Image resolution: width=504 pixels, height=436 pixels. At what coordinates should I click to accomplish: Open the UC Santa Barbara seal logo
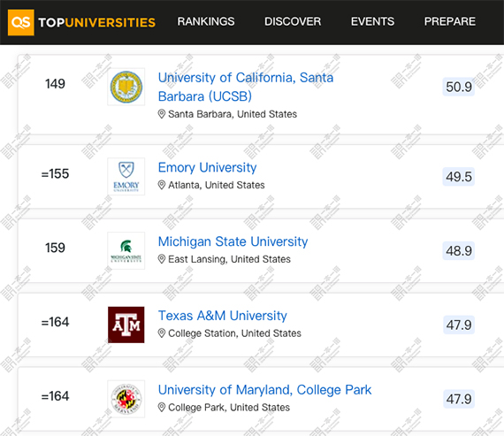(x=126, y=87)
